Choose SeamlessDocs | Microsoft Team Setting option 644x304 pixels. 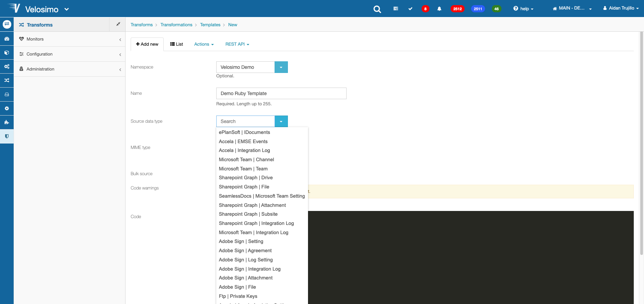click(262, 196)
